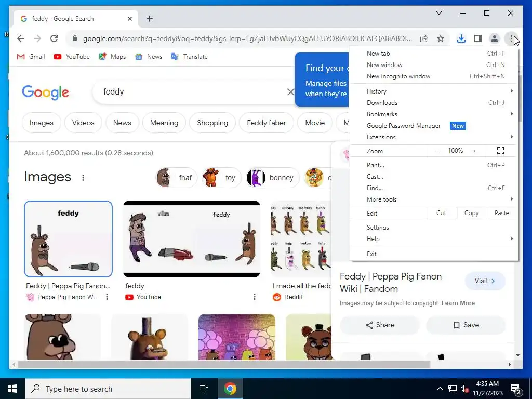Click the Google logo
This screenshot has width=532, height=399.
46,92
